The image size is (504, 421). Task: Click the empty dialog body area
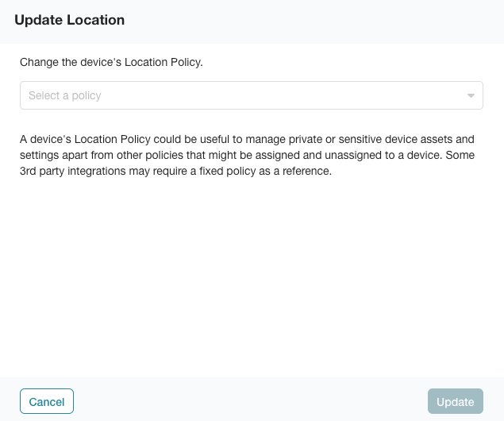click(x=252, y=276)
